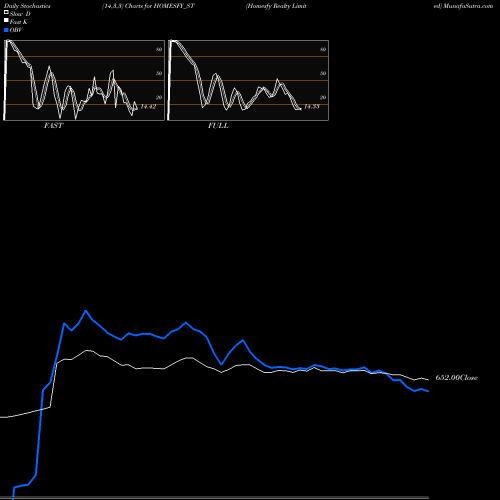
Task: Click the 20 level label in FAST chart
Action: [x=159, y=97]
